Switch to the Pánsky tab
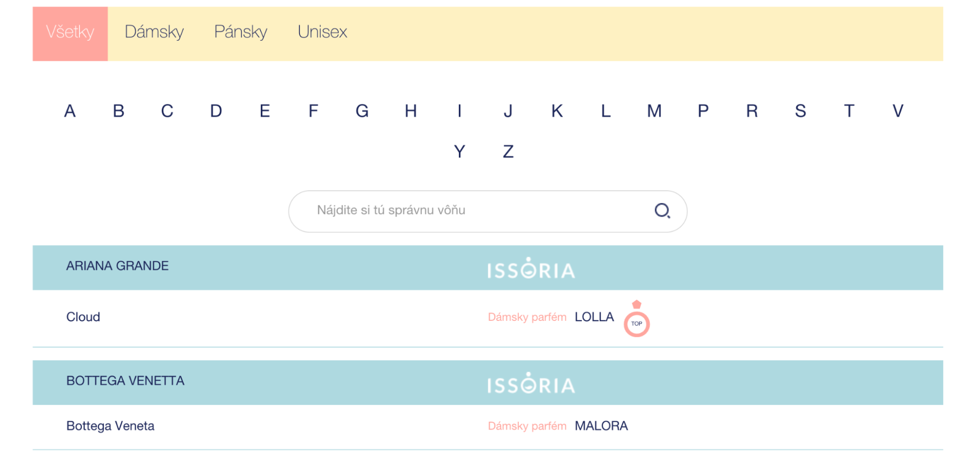This screenshot has height=456, width=980. click(x=240, y=32)
